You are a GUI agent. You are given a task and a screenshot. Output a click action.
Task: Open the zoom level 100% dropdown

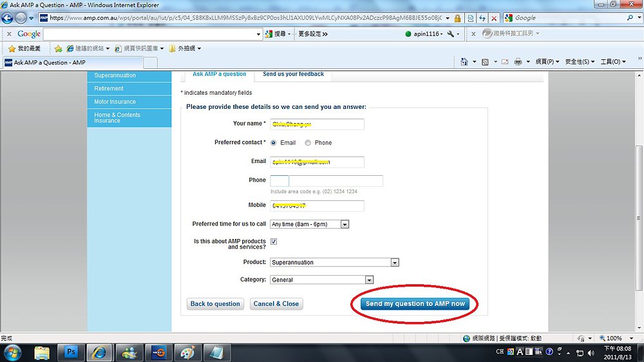tap(631, 338)
